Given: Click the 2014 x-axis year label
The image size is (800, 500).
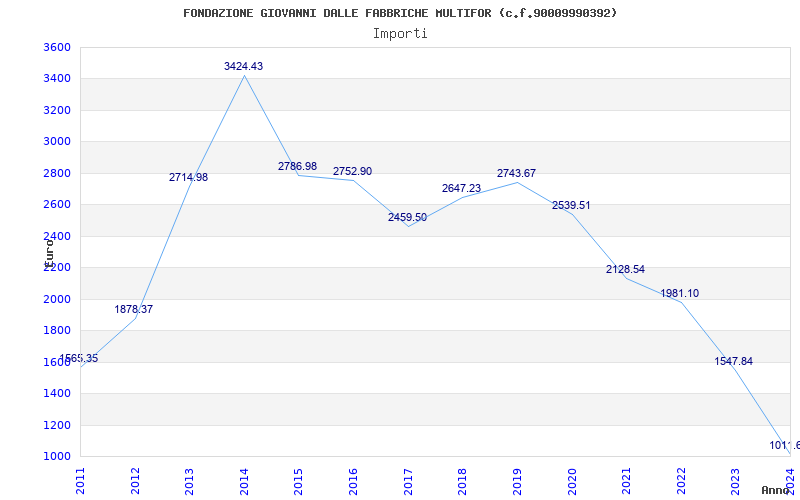Looking at the screenshot, I should [x=244, y=482].
